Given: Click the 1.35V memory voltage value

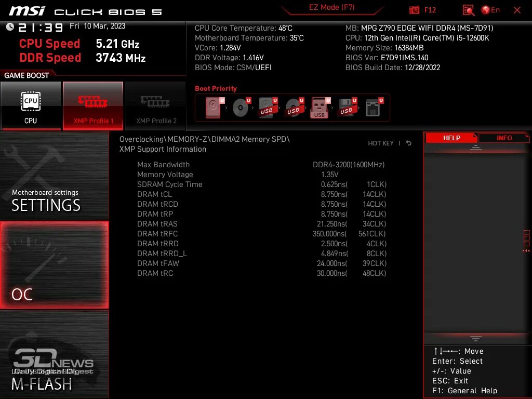Looking at the screenshot, I should [329, 175].
